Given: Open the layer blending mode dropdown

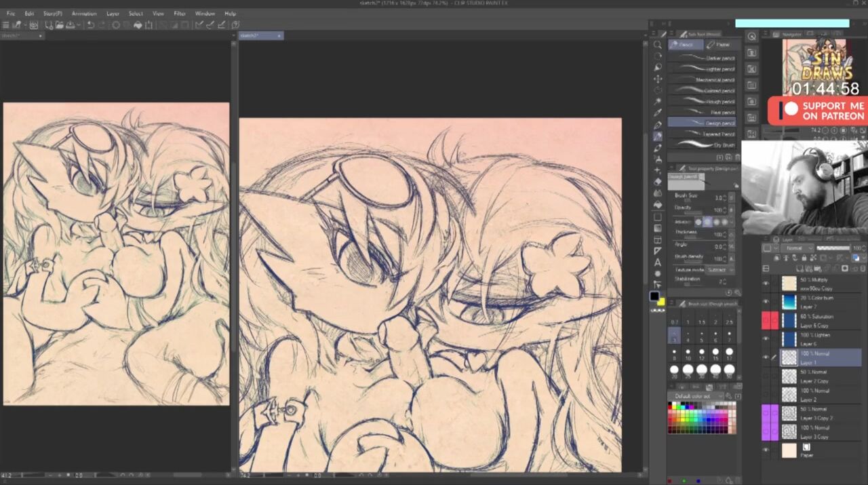Looking at the screenshot, I should click(797, 248).
